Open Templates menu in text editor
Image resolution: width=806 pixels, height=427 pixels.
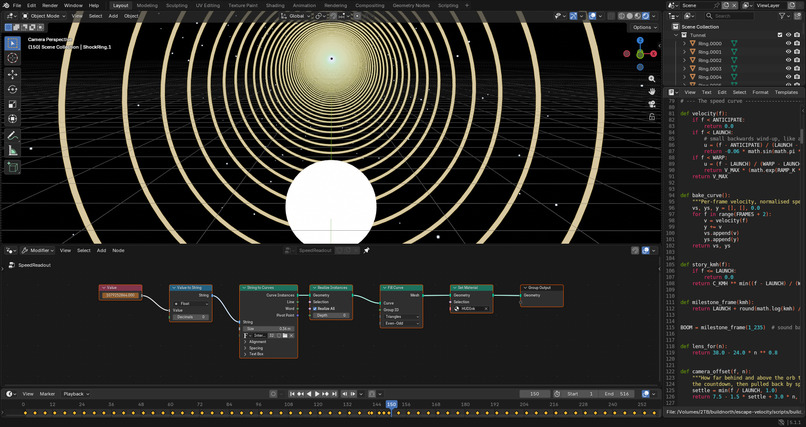tap(786, 92)
